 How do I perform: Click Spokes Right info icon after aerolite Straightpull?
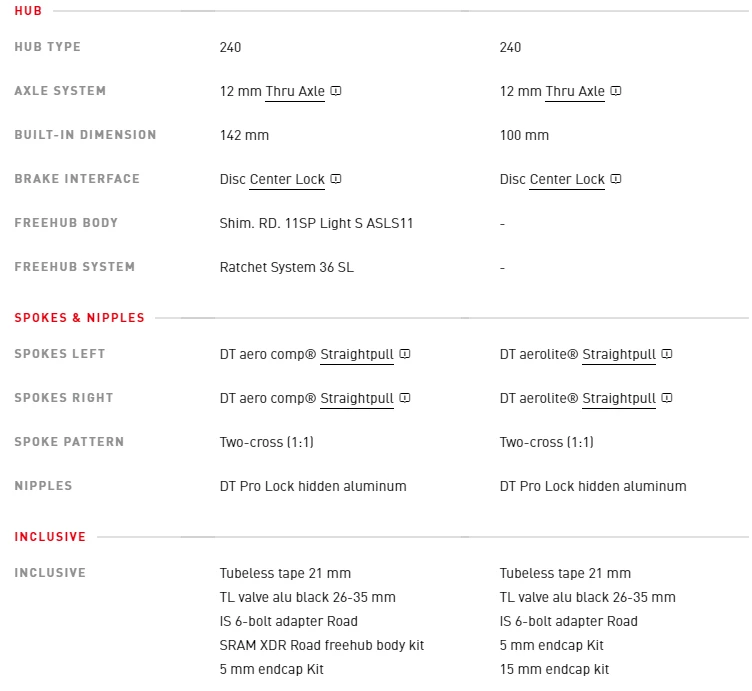(x=667, y=398)
